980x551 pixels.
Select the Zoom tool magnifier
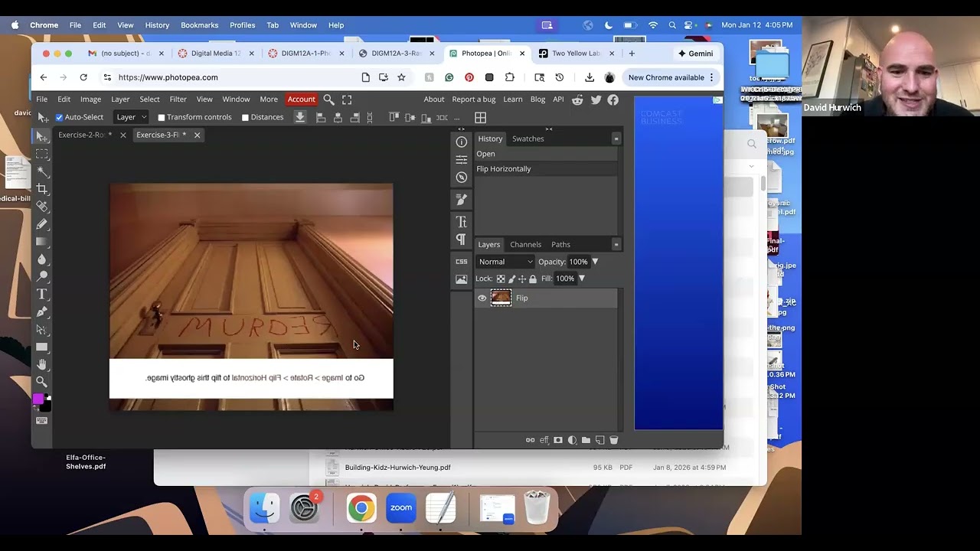42,382
